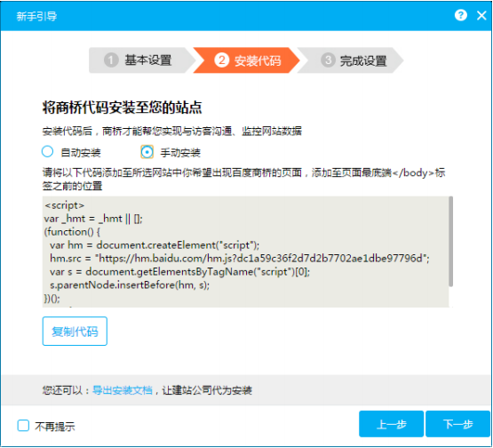Image resolution: width=493 pixels, height=448 pixels.
Task: Jump to step 3 完成设置
Action: coord(351,60)
